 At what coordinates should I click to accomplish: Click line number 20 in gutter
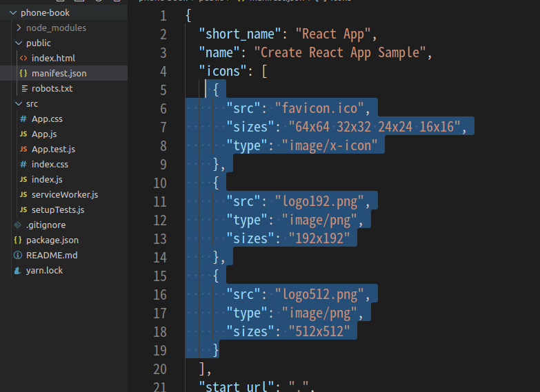(x=160, y=369)
